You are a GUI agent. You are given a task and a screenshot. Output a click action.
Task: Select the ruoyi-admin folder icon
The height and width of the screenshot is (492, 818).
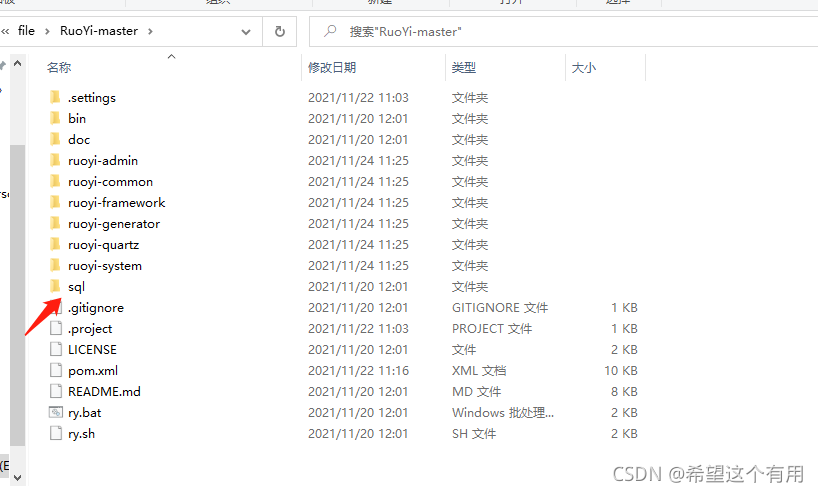(x=55, y=160)
